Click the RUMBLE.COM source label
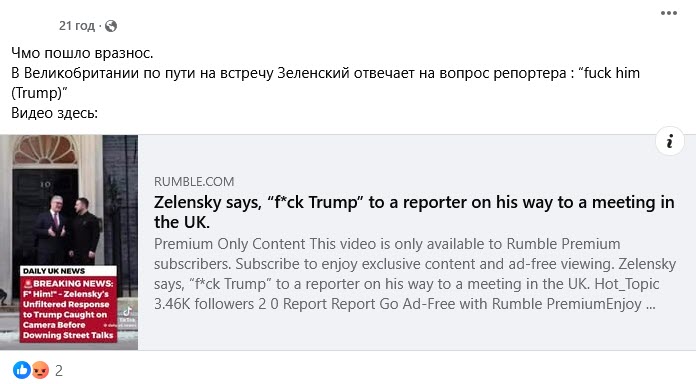The height and width of the screenshot is (384, 696). point(194,182)
